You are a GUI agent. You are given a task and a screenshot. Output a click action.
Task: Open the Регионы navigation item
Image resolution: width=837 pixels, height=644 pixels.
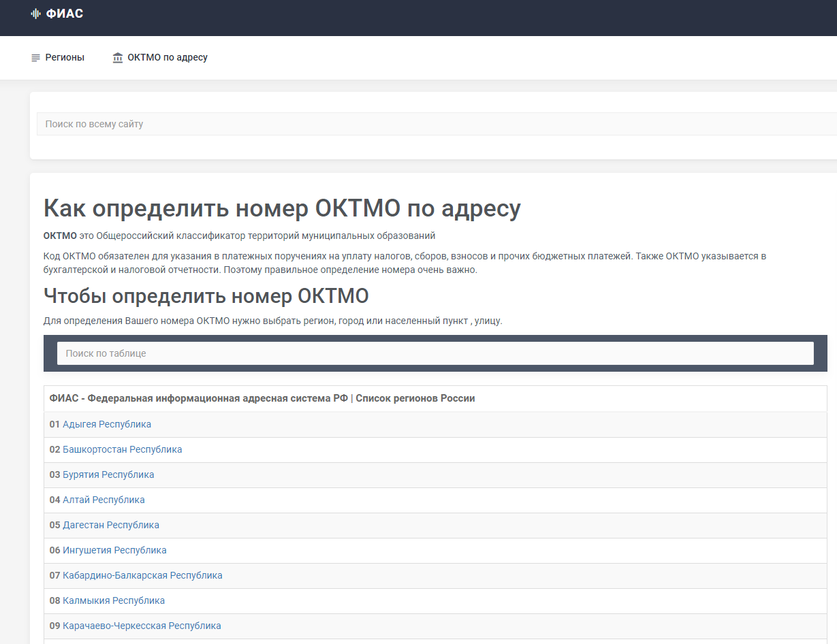click(x=65, y=58)
